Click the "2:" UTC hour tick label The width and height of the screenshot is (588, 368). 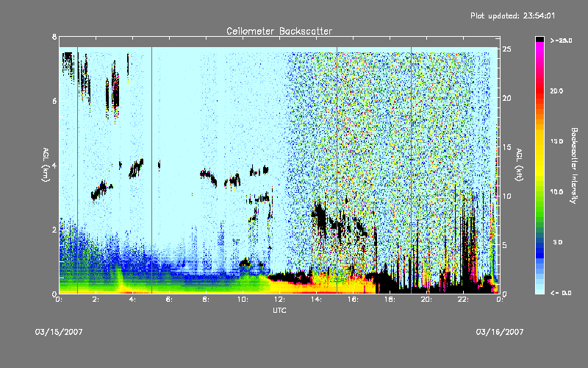(96, 300)
